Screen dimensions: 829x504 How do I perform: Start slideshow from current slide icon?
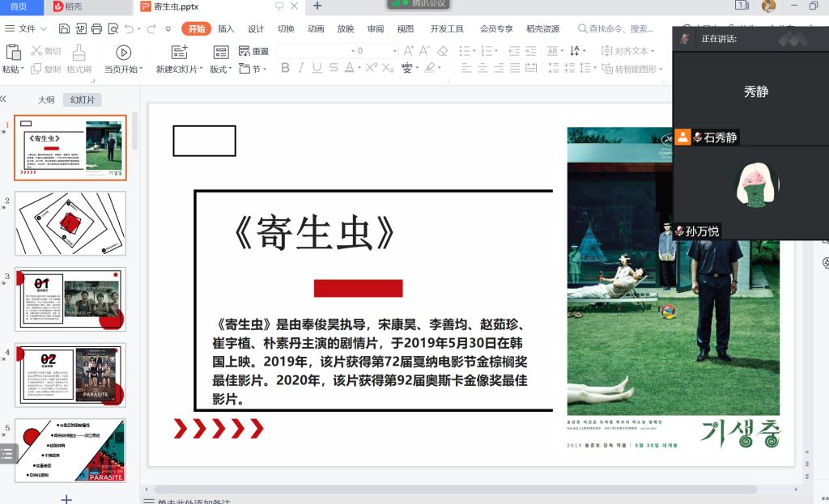[x=123, y=53]
